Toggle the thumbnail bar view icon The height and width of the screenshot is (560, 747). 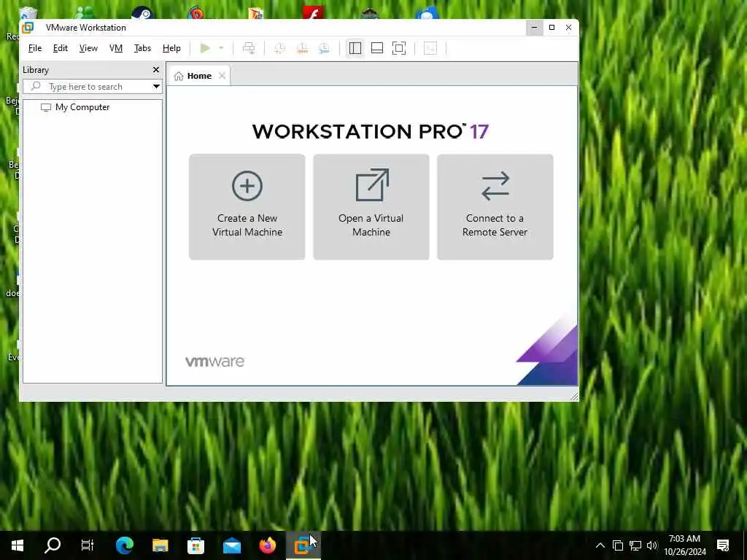point(377,48)
